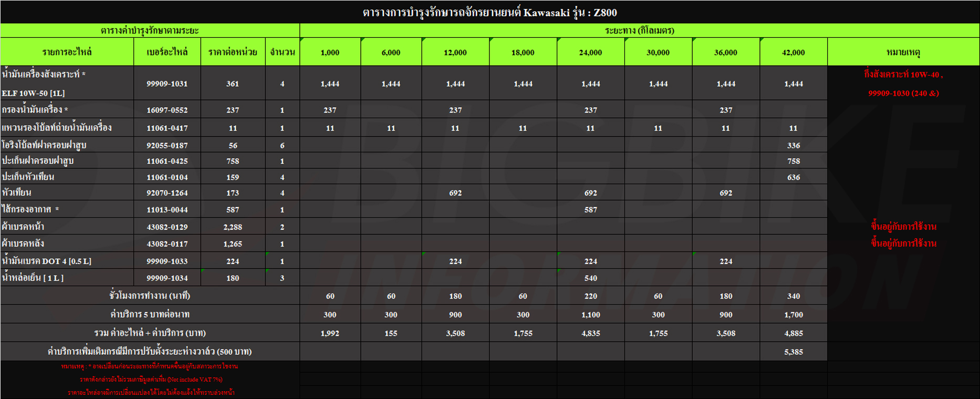Select the 'ราคาต่อหน่วย' column header

pos(233,52)
